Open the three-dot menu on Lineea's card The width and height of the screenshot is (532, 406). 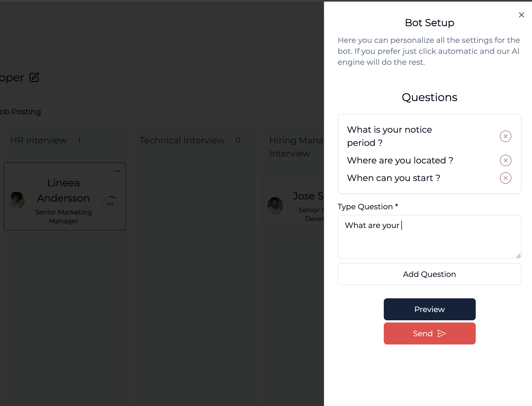[117, 171]
